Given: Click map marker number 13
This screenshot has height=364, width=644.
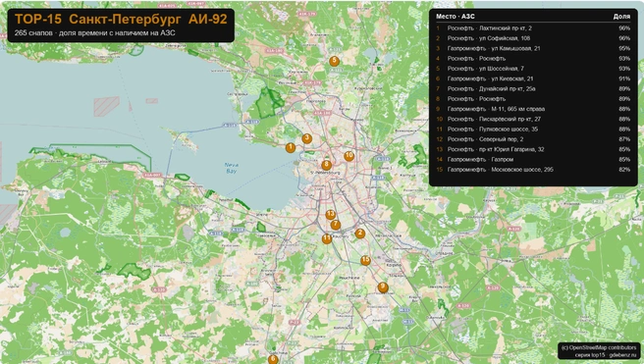Looking at the screenshot, I should point(331,215).
